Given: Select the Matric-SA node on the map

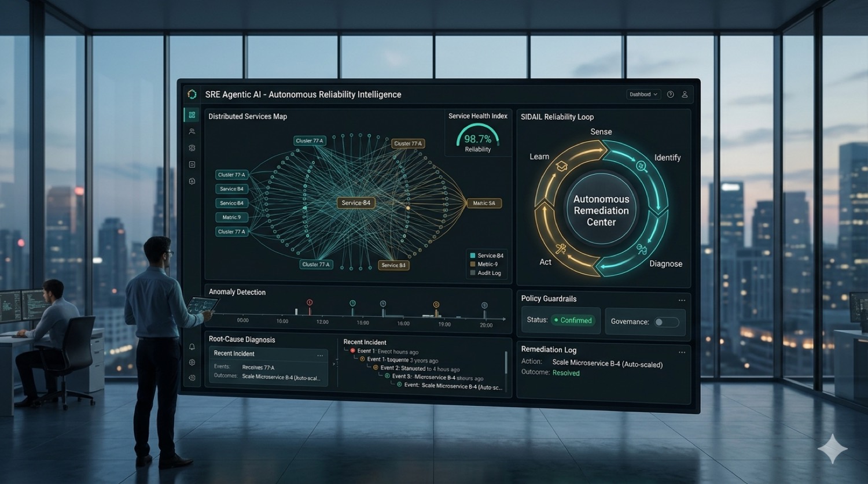Looking at the screenshot, I should tap(484, 203).
